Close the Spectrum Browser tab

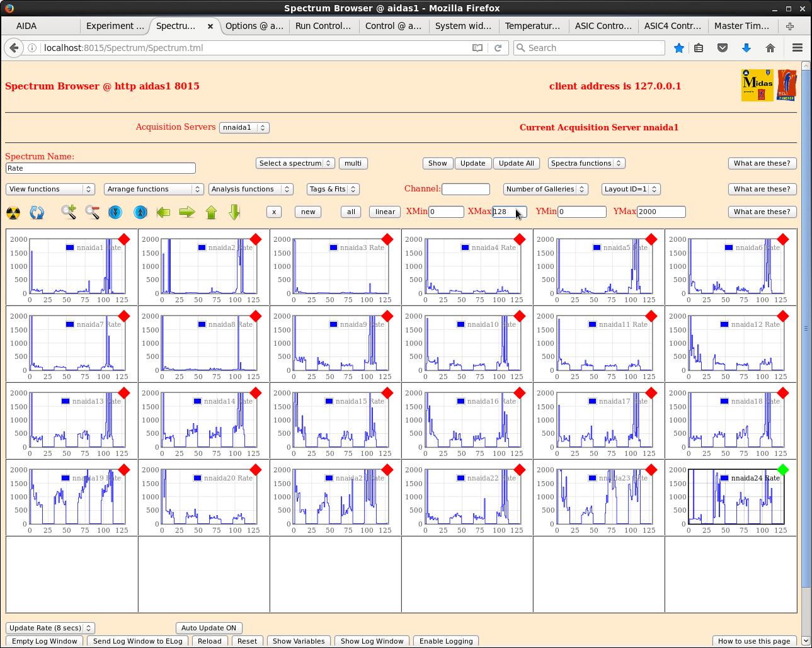click(210, 26)
